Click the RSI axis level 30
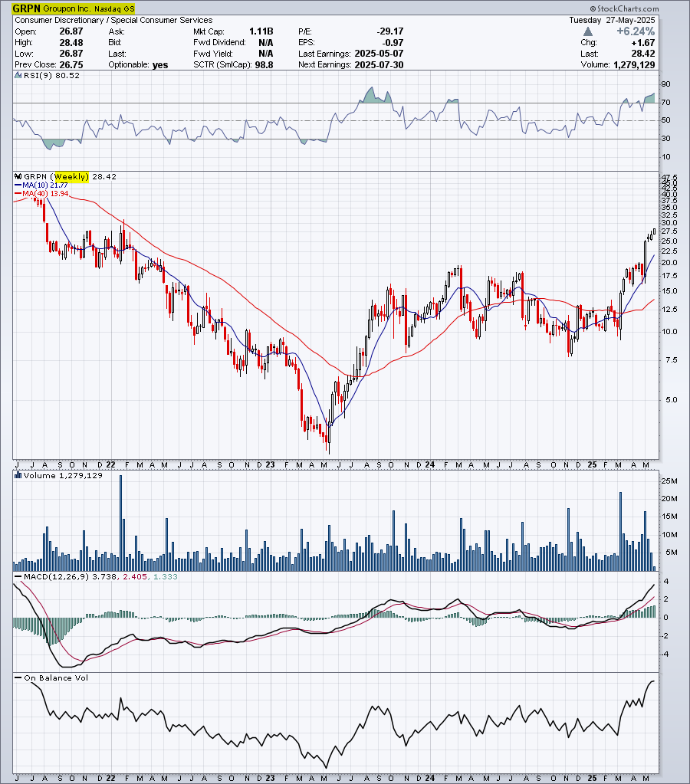 click(x=665, y=139)
